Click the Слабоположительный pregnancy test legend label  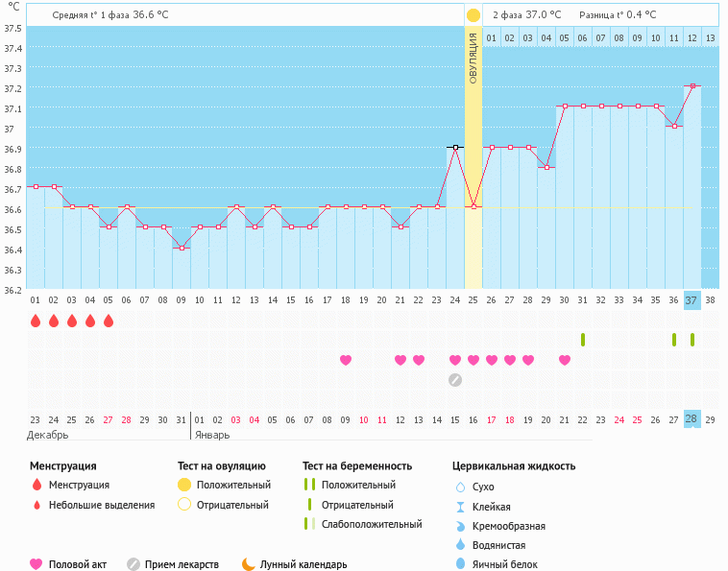[372, 524]
